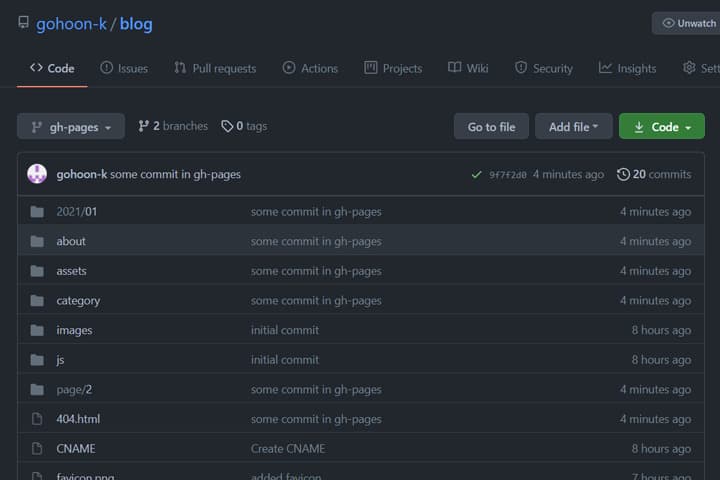720x480 pixels.
Task: Click the 4 minutes ago latest commit time
Action: tap(568, 175)
